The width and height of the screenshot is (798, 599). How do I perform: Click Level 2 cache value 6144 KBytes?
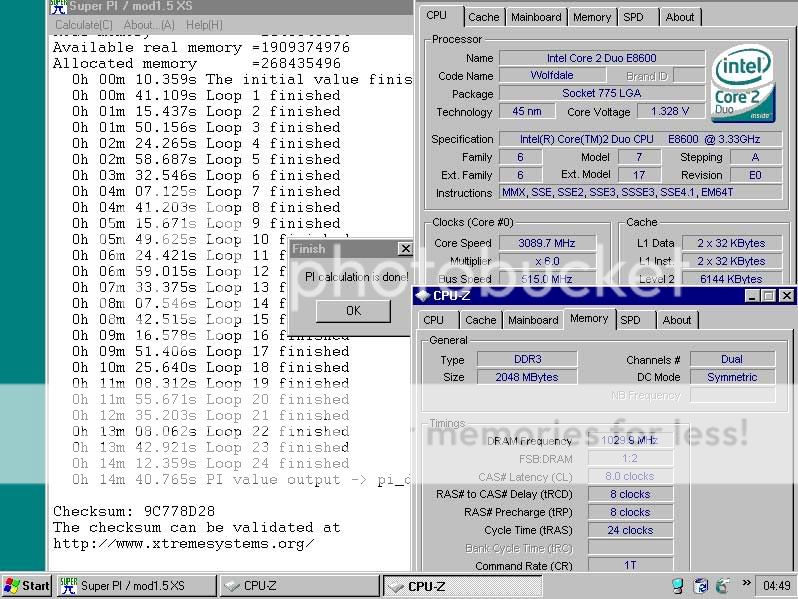tap(731, 279)
